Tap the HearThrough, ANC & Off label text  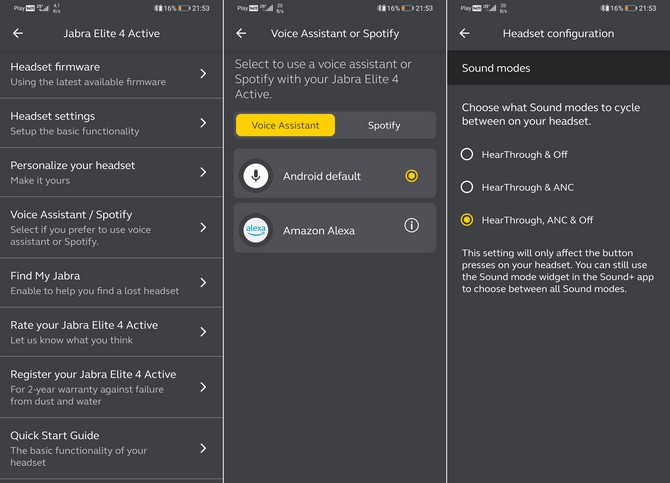[537, 220]
